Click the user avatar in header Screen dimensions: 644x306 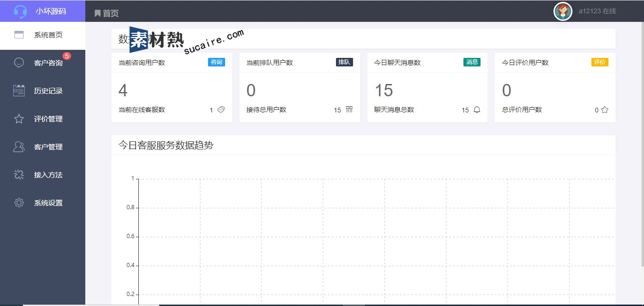point(563,11)
